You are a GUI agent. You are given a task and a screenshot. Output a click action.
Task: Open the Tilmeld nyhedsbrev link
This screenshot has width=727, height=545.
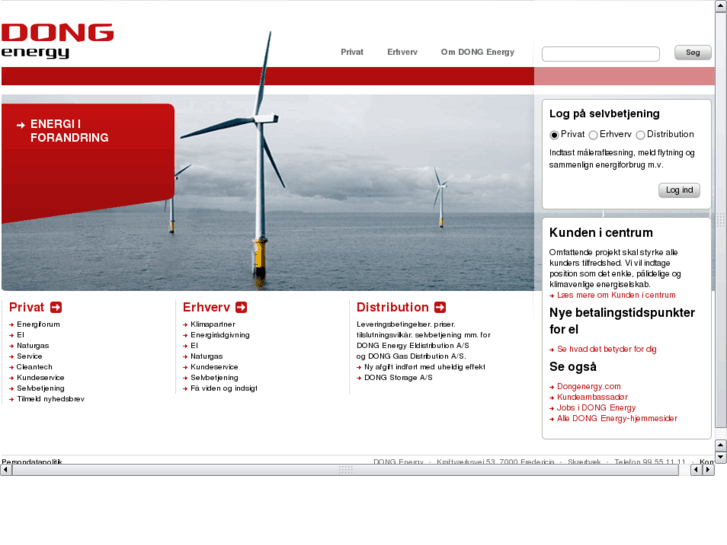point(51,399)
